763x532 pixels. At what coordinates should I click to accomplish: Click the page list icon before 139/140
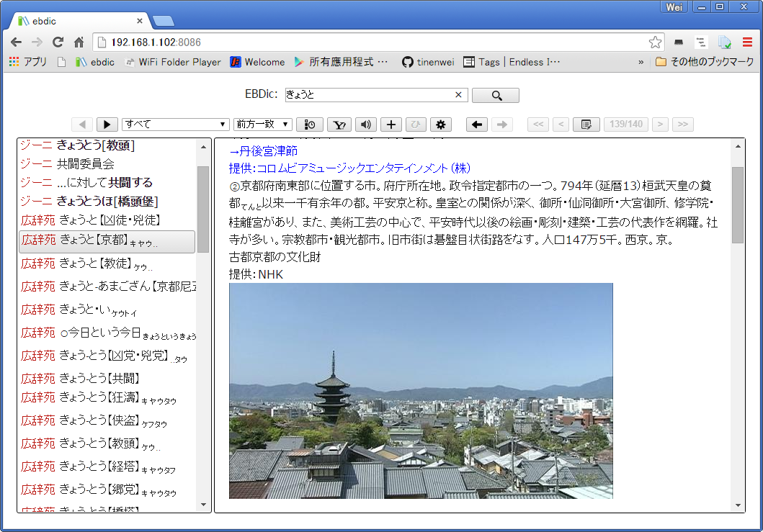tap(586, 125)
